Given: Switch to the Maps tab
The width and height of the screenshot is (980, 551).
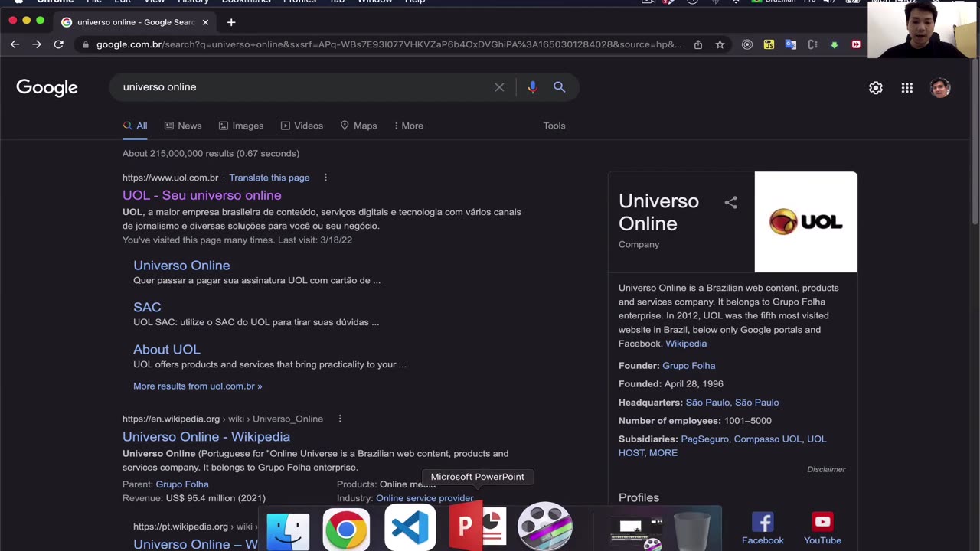Looking at the screenshot, I should (x=359, y=126).
